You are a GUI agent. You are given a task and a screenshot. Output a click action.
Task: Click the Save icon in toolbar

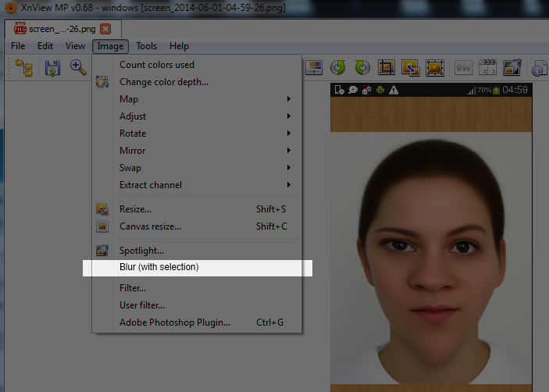[52, 68]
